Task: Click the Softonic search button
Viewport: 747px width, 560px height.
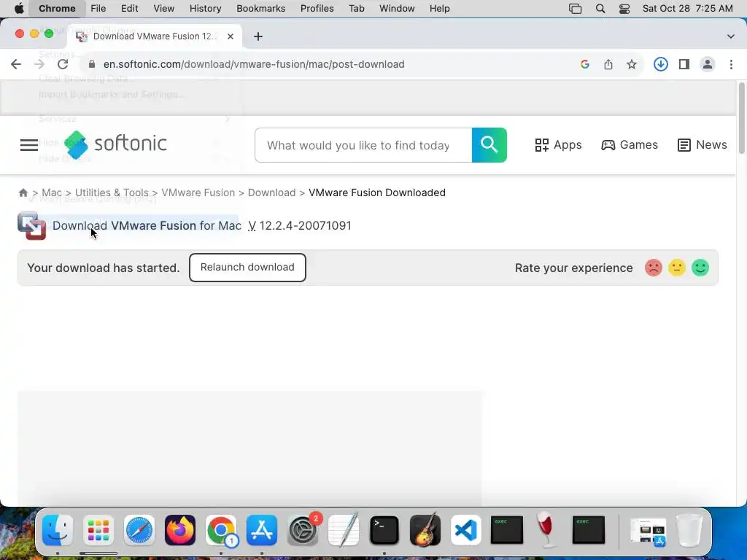Action: (x=489, y=145)
